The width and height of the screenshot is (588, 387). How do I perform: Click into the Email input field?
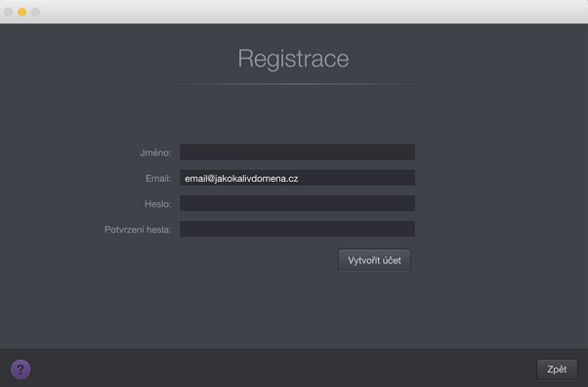coord(297,178)
